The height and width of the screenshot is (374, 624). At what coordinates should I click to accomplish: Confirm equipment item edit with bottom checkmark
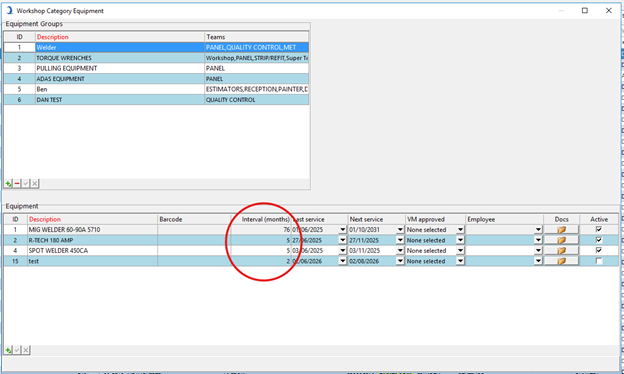tap(17, 350)
